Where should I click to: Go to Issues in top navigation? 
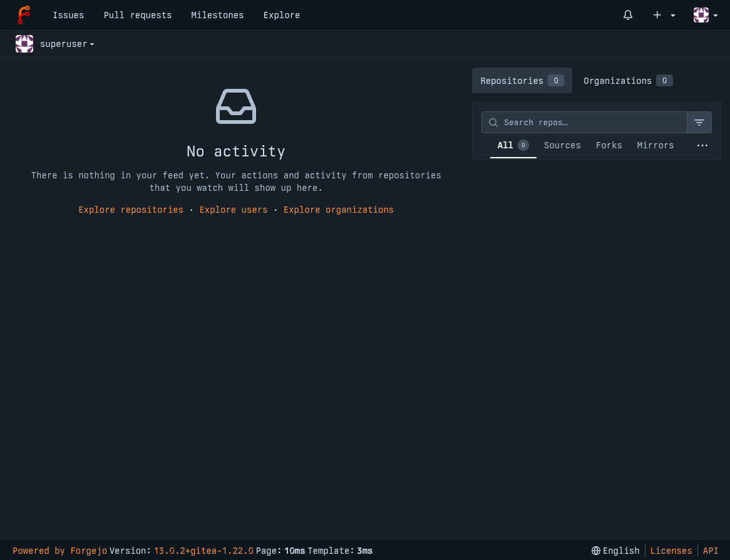coord(68,15)
